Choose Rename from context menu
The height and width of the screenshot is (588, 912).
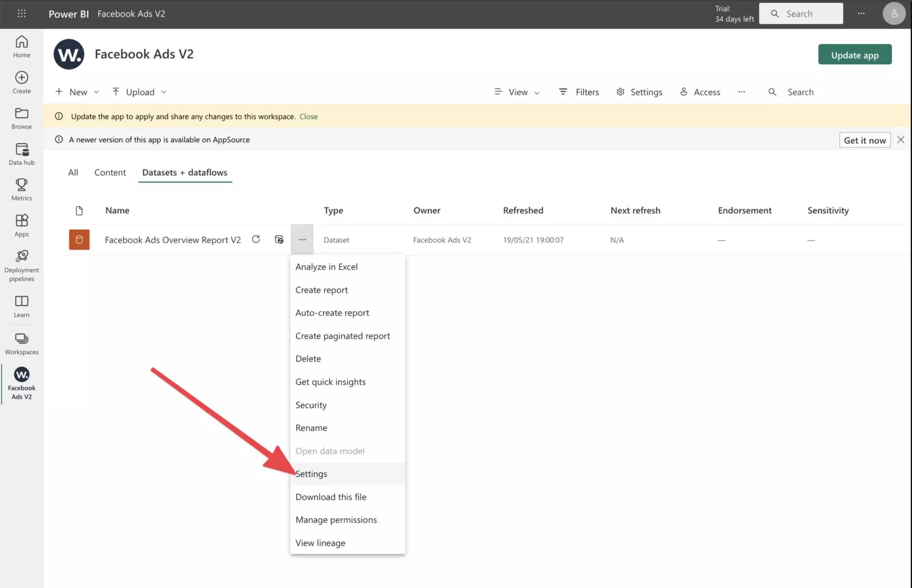click(x=348, y=428)
